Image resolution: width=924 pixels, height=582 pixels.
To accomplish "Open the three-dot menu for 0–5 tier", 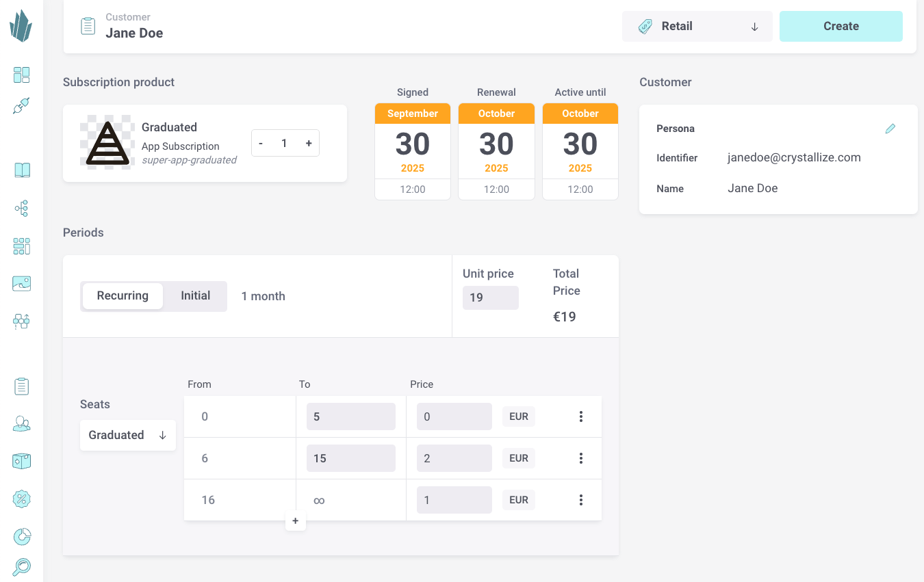I will (580, 416).
